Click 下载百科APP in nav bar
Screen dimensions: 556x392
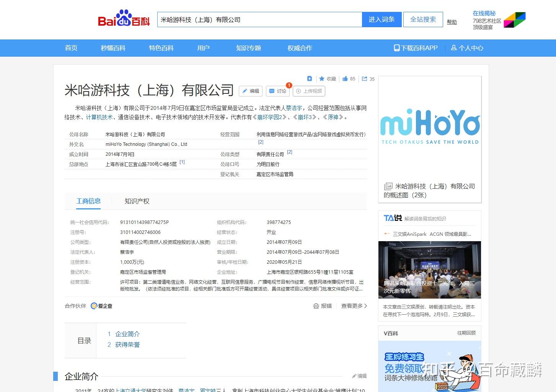coord(416,48)
